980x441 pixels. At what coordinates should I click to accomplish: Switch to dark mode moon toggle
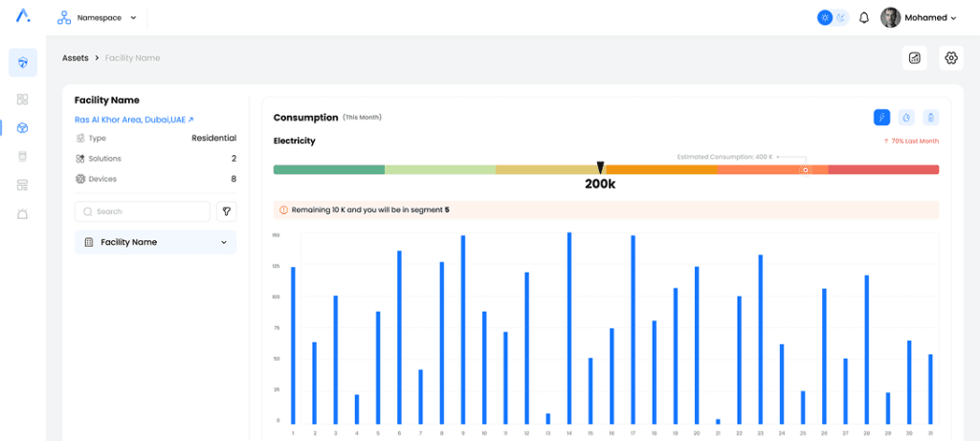(841, 17)
